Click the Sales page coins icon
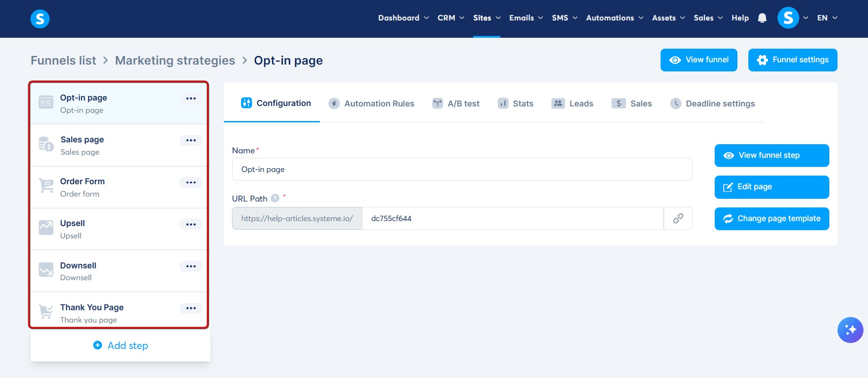Viewport: 868px width, 378px height. pyautogui.click(x=46, y=144)
